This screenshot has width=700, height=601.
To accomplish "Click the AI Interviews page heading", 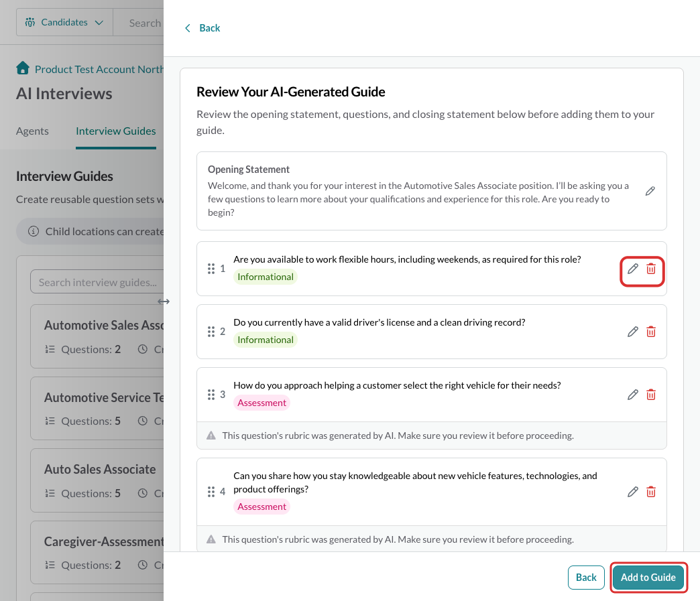I will pos(64,94).
